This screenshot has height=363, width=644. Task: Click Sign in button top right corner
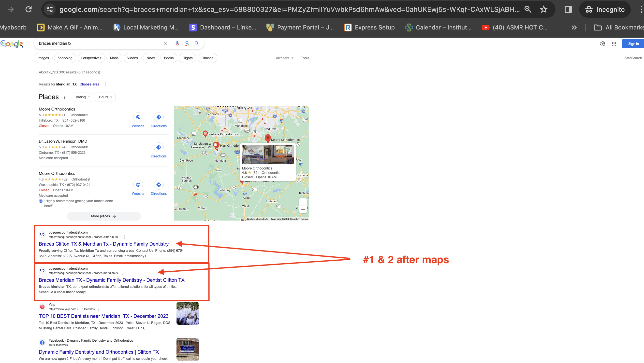(x=633, y=43)
